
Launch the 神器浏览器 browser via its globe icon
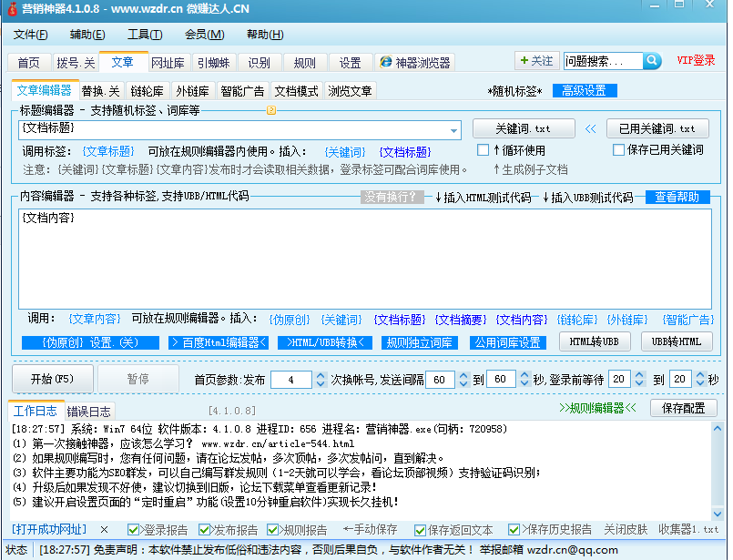click(x=387, y=62)
